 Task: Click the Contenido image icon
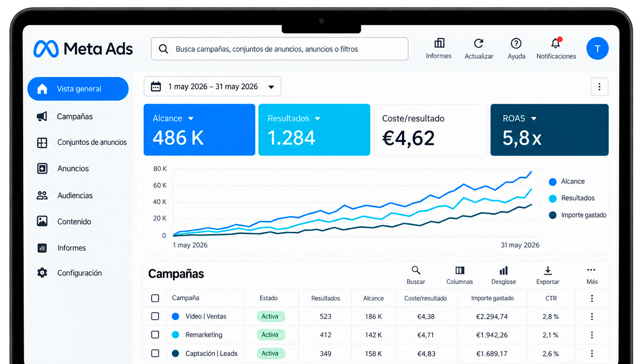pyautogui.click(x=42, y=221)
